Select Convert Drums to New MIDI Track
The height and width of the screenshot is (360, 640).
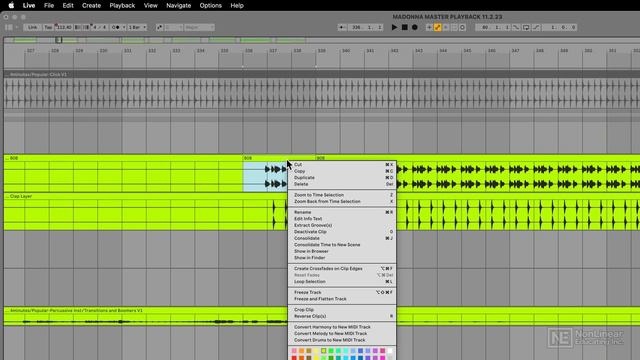click(342, 340)
